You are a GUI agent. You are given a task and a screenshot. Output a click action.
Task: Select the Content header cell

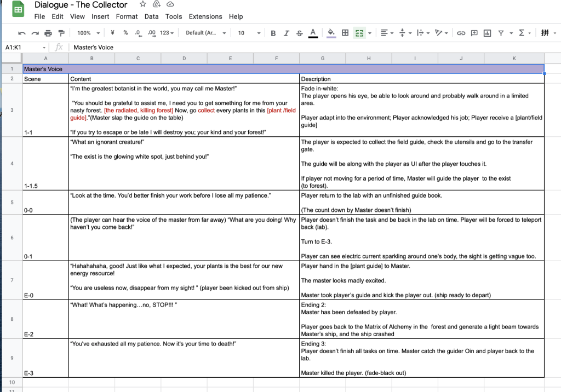(184, 79)
